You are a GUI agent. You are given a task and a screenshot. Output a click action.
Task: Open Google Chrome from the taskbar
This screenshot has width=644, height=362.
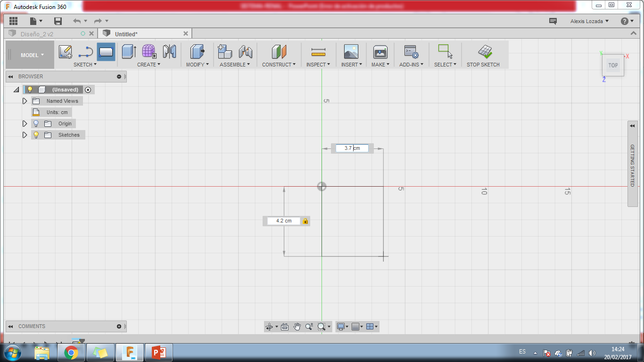pyautogui.click(x=71, y=353)
